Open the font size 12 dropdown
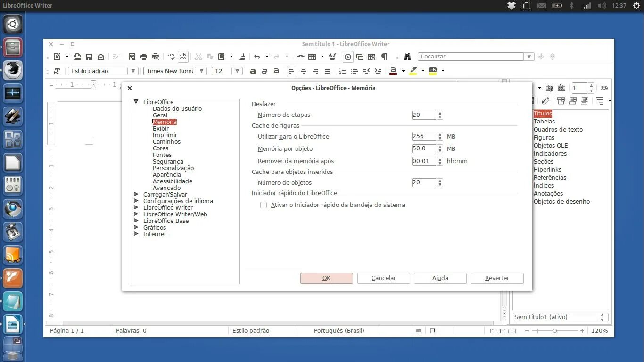The height and width of the screenshot is (362, 644). (237, 71)
